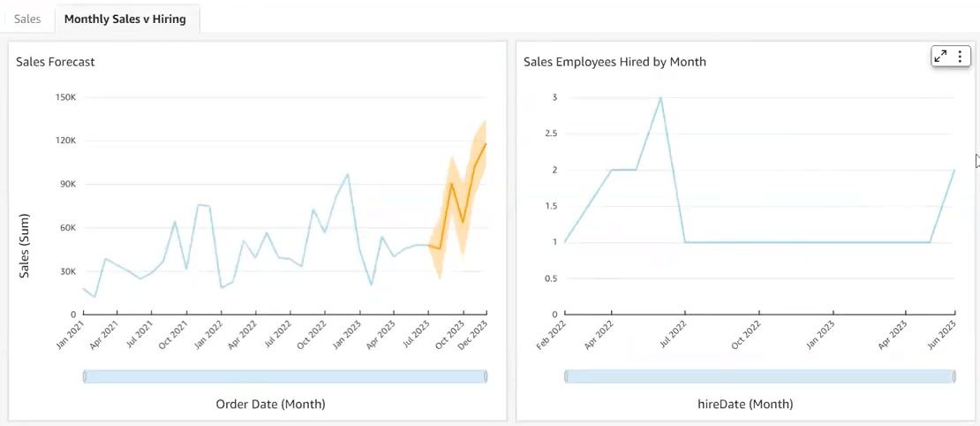Click left handle of Order Date slider
980x426 pixels.
[x=85, y=377]
